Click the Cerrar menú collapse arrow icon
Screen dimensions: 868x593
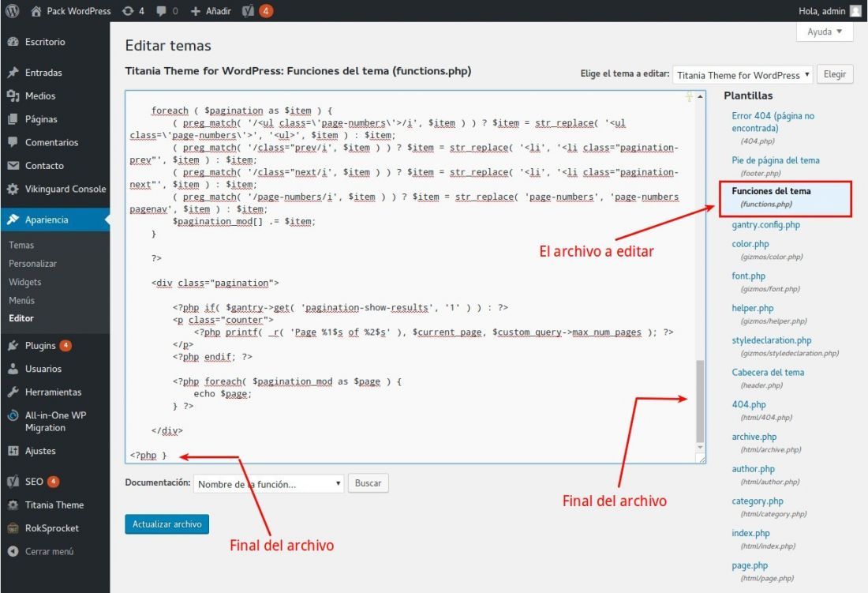13,551
